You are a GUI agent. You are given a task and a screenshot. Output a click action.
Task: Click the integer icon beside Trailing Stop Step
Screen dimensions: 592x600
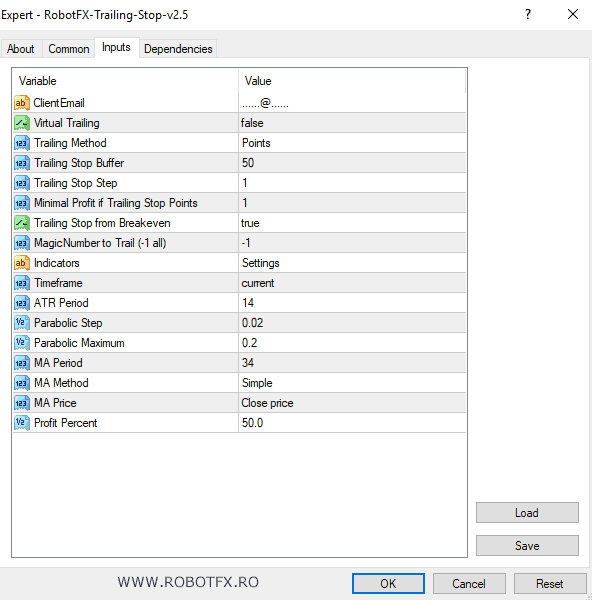coord(22,183)
